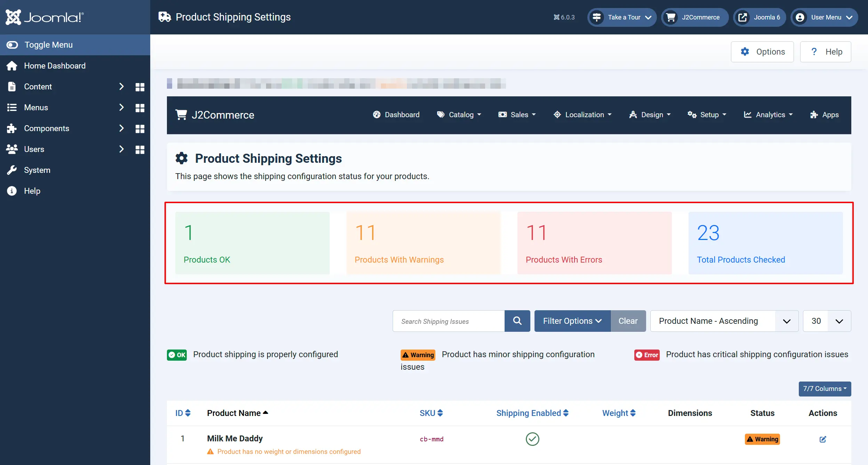The width and height of the screenshot is (868, 465).
Task: Click the Menus list icon in sidebar
Action: pyautogui.click(x=12, y=107)
